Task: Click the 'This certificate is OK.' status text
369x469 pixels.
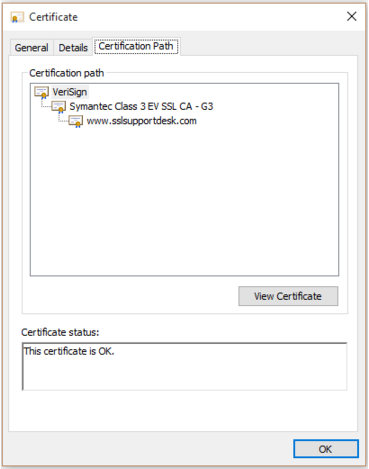Action: pos(69,351)
